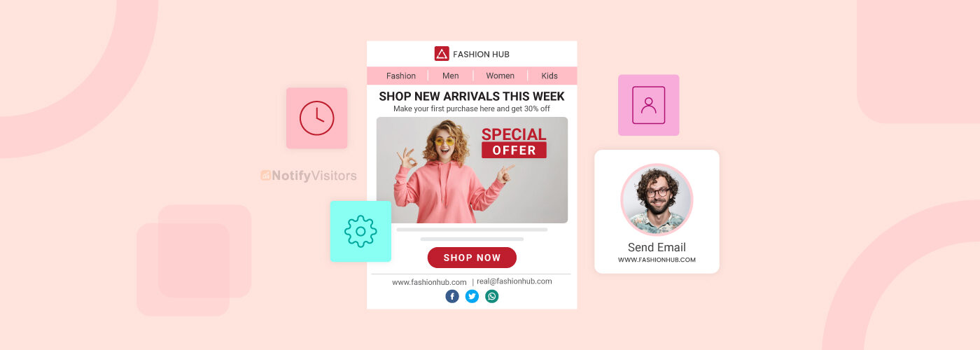Open the www.fashionhub.com footer link
This screenshot has width=980, height=350.
click(429, 282)
